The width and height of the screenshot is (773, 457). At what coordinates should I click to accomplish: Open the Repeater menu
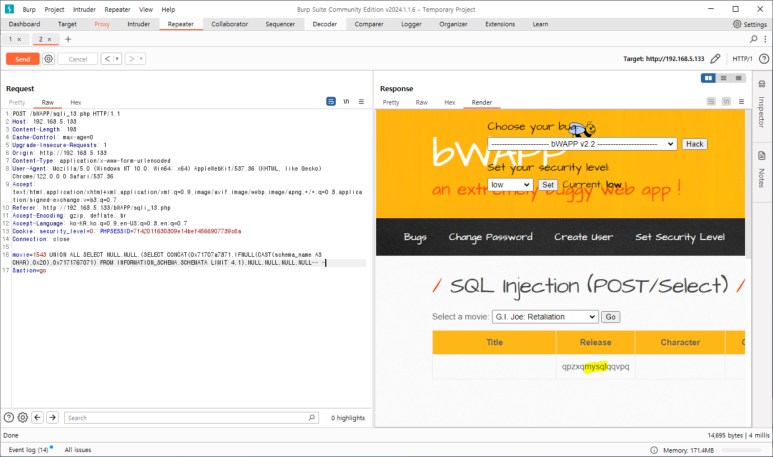pos(117,9)
